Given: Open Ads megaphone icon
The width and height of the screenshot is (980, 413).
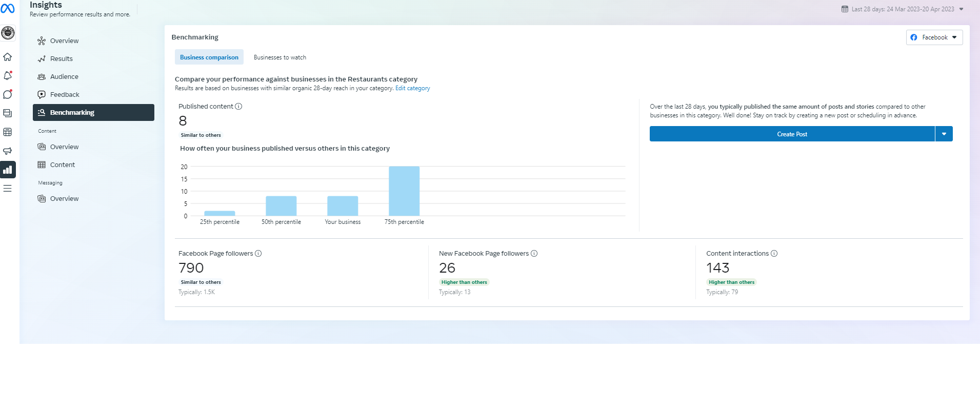Looking at the screenshot, I should point(8,151).
